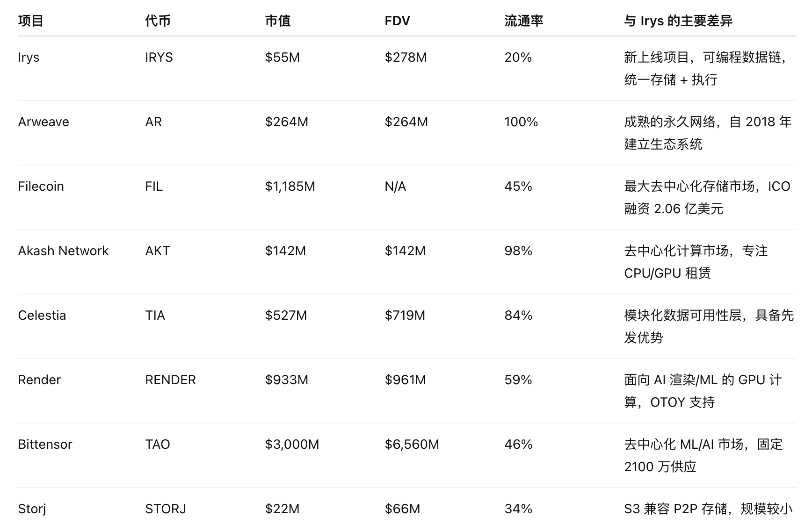Select the N/A FDV cell
Image resolution: width=812 pixels, height=531 pixels.
(395, 187)
